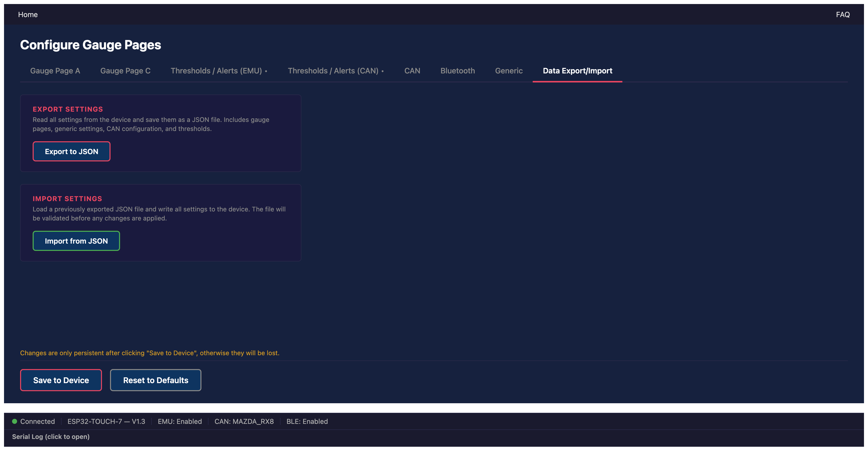The image size is (868, 451).
Task: Click the EMU: Enabled status entry
Action: 180,421
